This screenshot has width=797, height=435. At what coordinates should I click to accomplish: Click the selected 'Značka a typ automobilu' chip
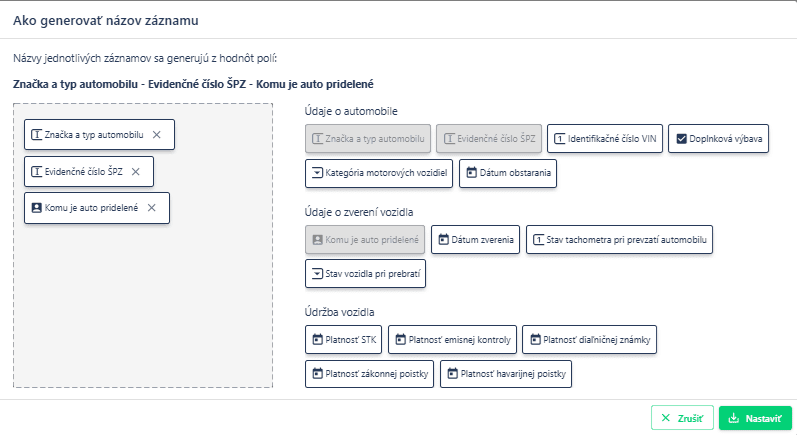88,135
